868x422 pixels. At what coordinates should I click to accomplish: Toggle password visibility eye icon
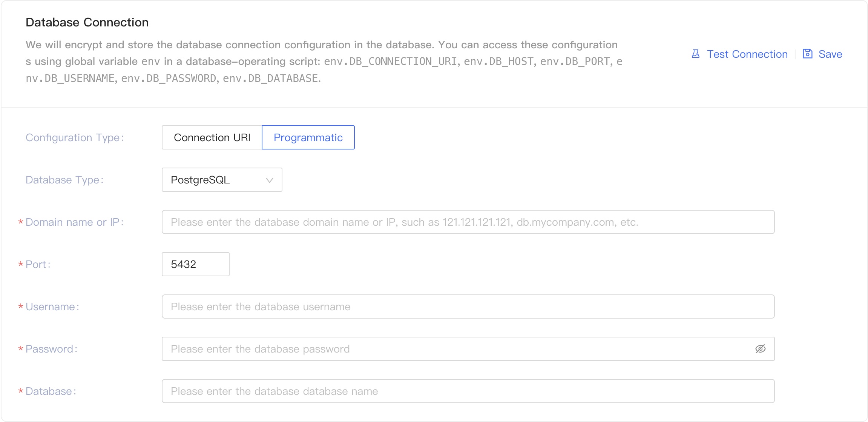pos(760,349)
